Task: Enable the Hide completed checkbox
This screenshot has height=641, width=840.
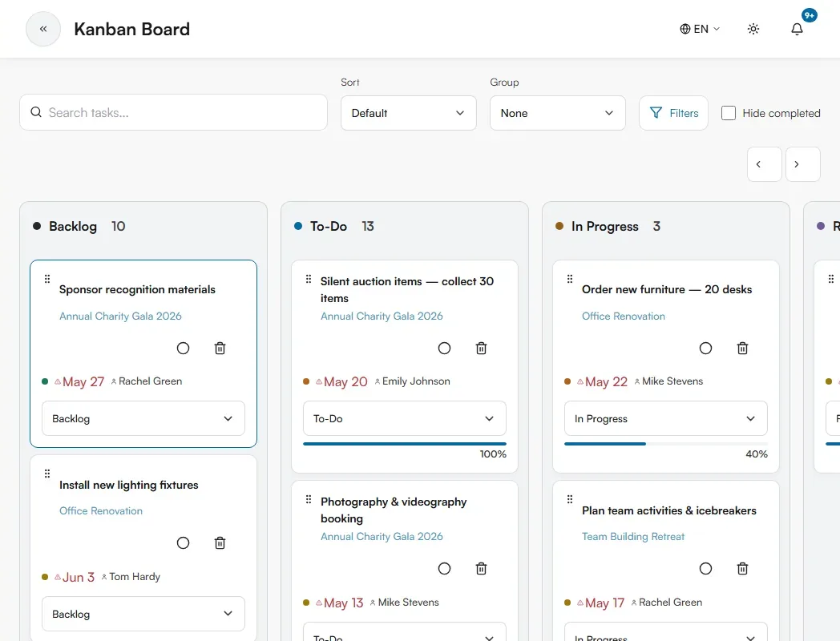Action: 729,113
